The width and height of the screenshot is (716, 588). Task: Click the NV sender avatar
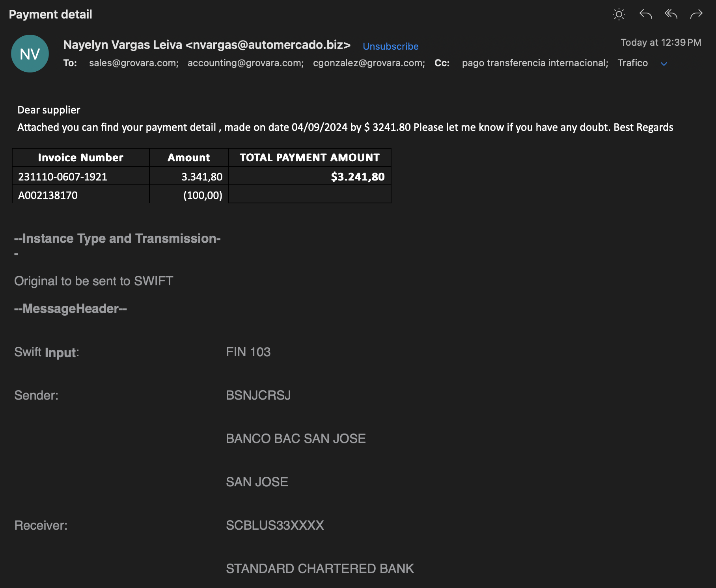coord(30,54)
